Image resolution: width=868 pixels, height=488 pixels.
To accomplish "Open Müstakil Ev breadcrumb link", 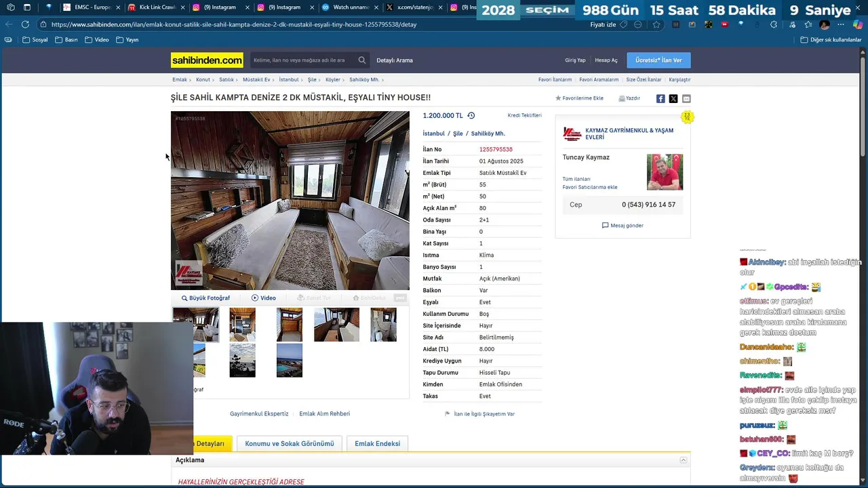I will (x=256, y=80).
